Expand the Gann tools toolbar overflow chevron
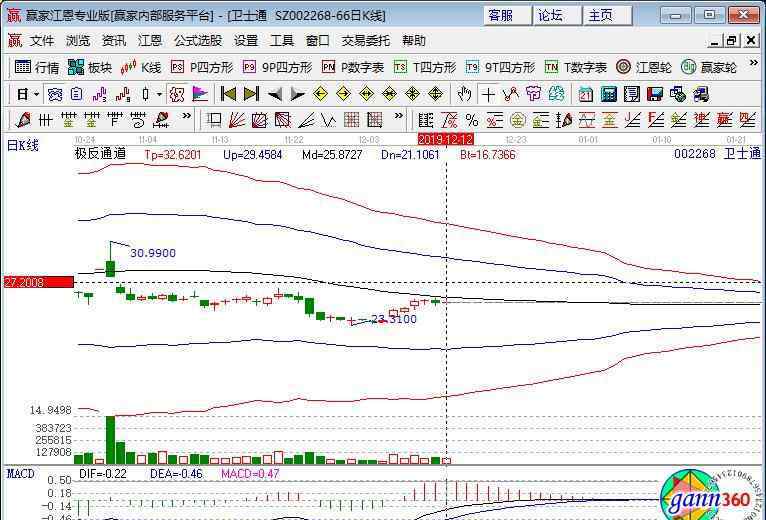The image size is (766, 520). point(399,116)
